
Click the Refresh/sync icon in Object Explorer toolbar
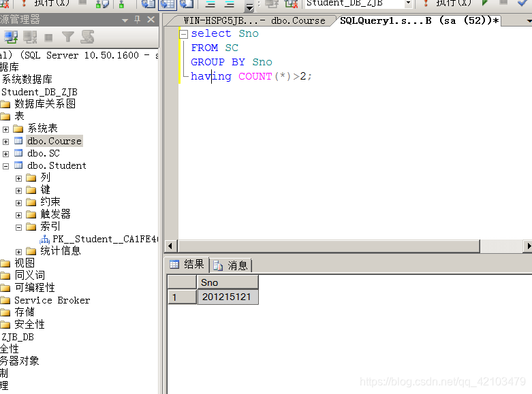(x=87, y=37)
